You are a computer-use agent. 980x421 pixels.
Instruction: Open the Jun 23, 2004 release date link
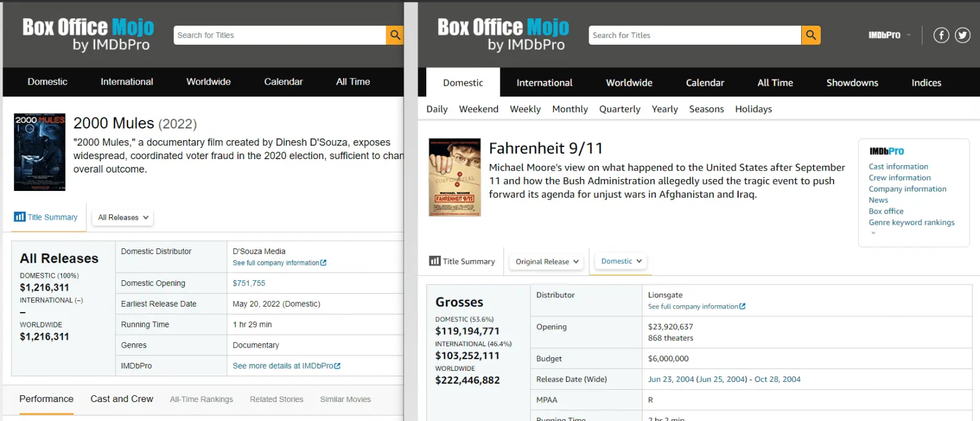pyautogui.click(x=671, y=379)
